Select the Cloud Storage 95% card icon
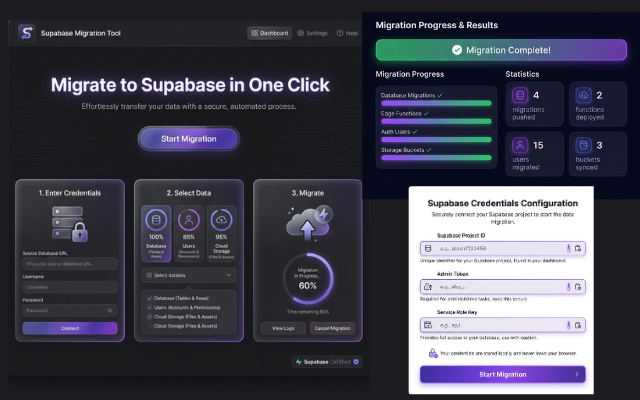This screenshot has width=640, height=400. coord(221,220)
